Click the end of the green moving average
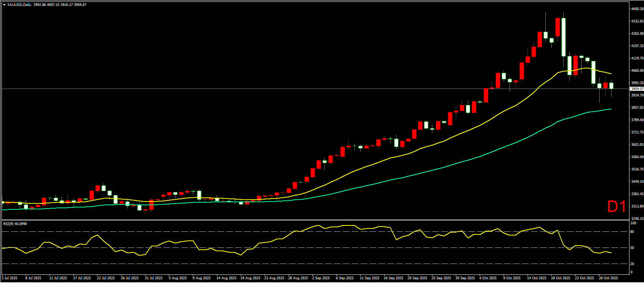 point(611,109)
